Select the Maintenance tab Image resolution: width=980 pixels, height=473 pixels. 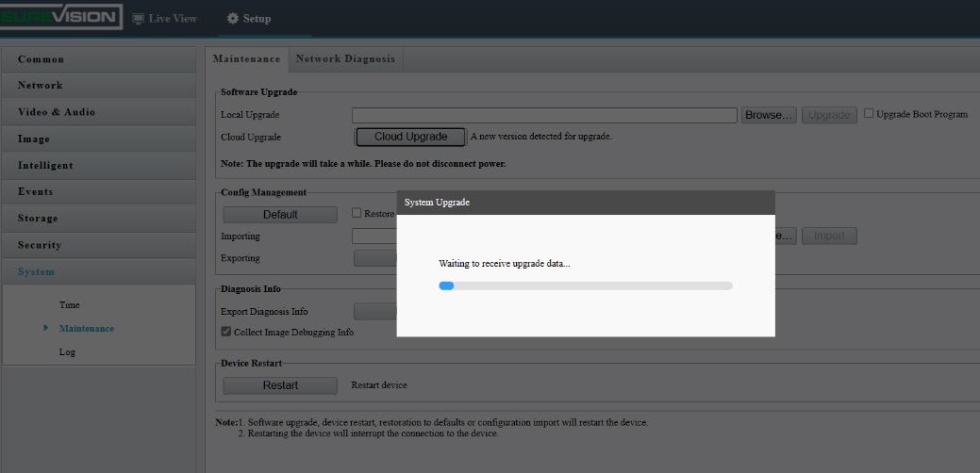point(246,58)
